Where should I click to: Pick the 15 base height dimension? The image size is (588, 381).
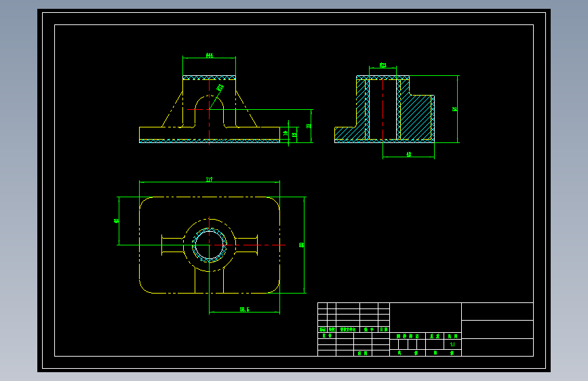[x=294, y=134]
